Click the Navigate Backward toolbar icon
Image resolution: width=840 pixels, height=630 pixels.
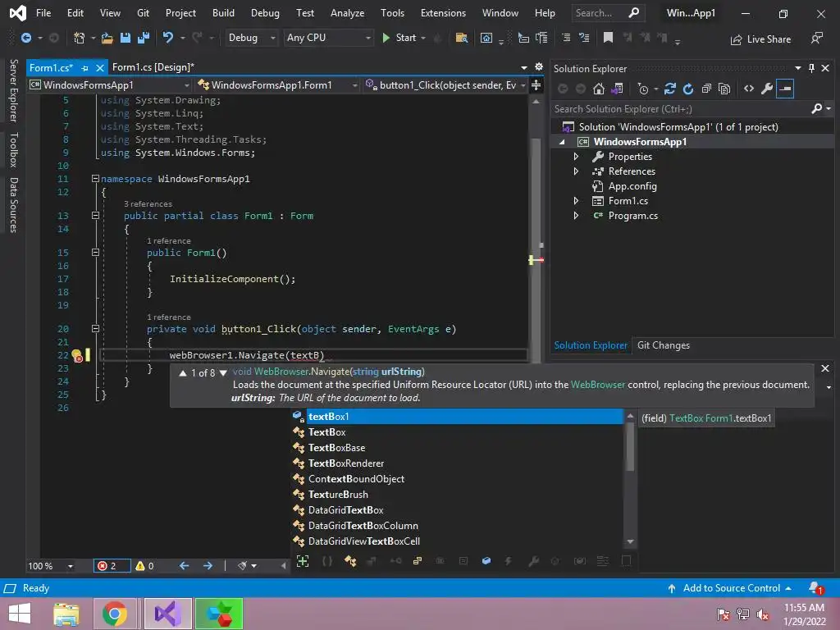pyautogui.click(x=25, y=38)
